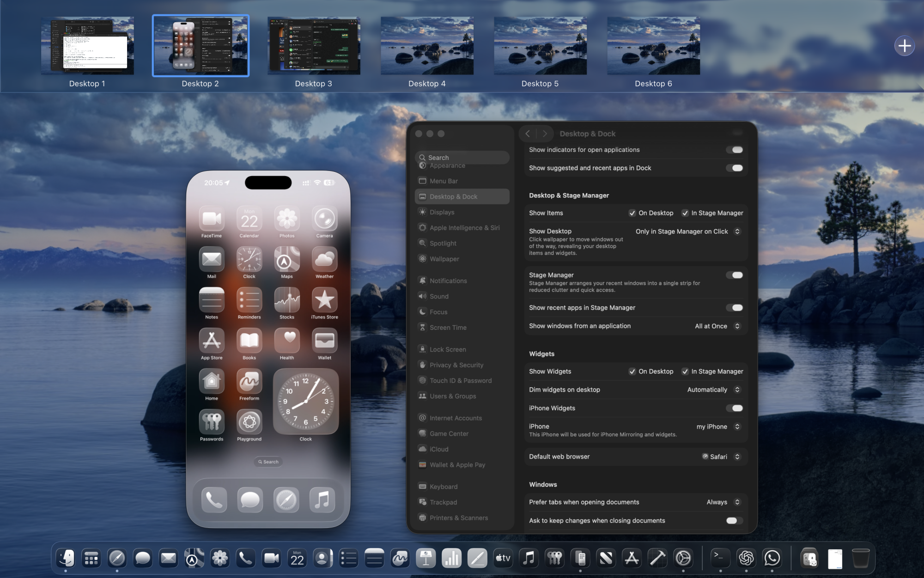Select Menu Bar in the Settings sidebar
The width and height of the screenshot is (924, 578).
pos(462,181)
